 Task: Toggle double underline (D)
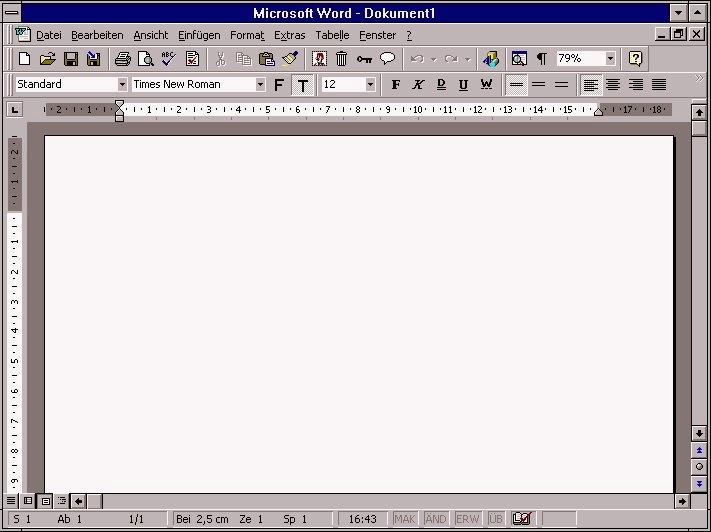click(x=441, y=85)
